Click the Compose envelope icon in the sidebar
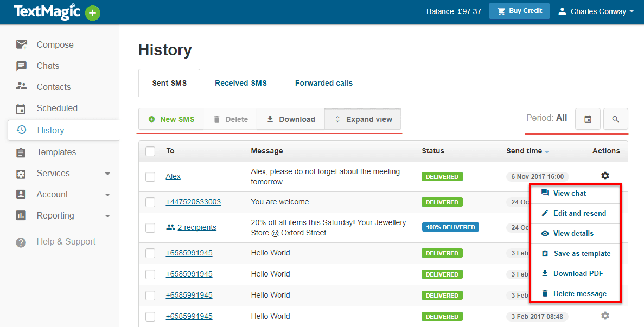This screenshot has width=644, height=327. click(x=21, y=44)
